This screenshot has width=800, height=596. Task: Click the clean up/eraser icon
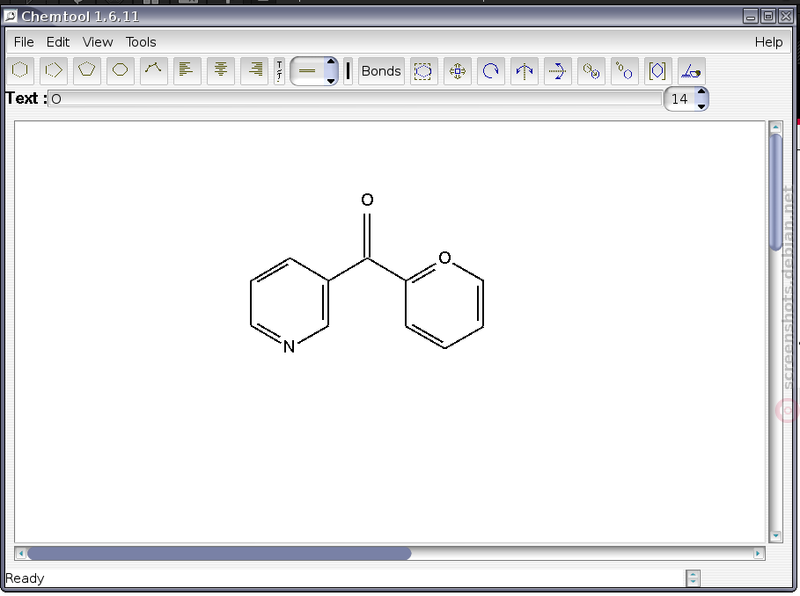coord(691,71)
